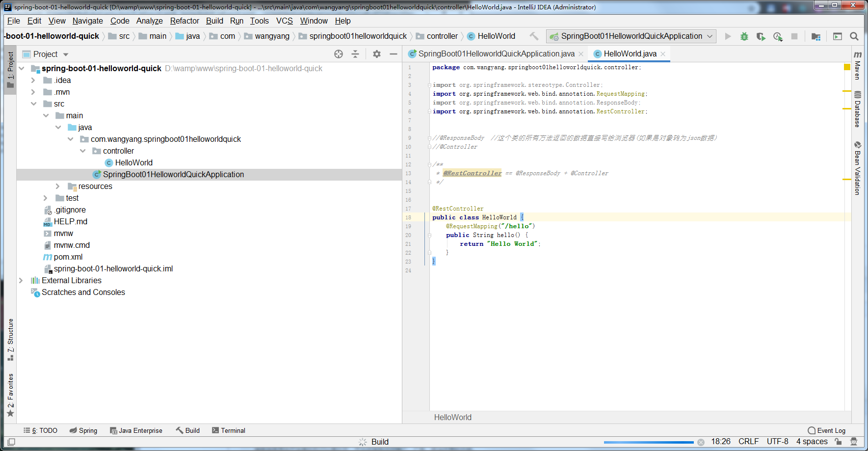The width and height of the screenshot is (868, 451).
Task: Open the Refactor menu
Action: (x=184, y=21)
